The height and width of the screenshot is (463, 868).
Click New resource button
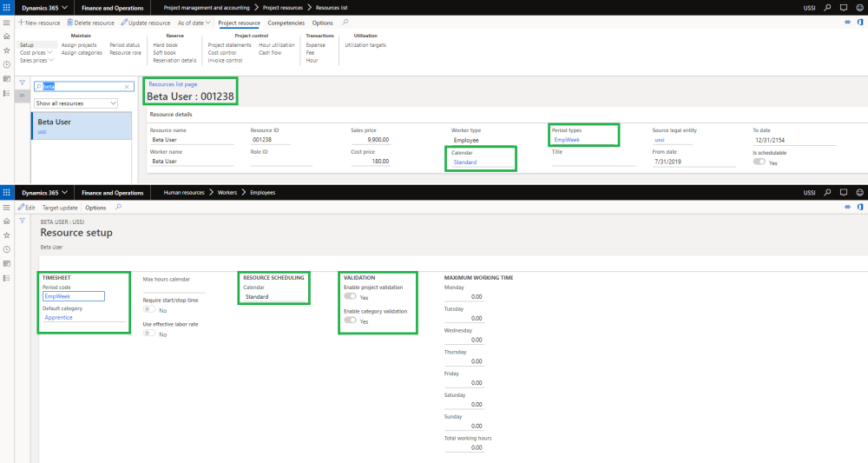click(x=39, y=23)
